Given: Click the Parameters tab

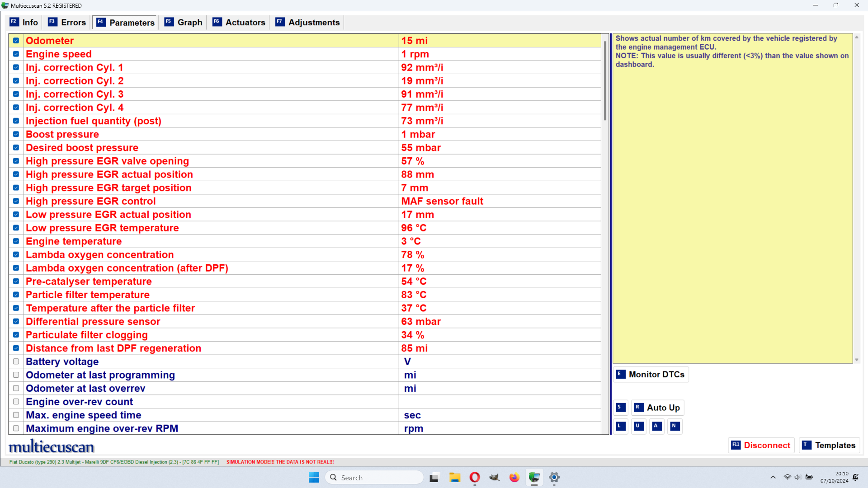Looking at the screenshot, I should coord(125,22).
